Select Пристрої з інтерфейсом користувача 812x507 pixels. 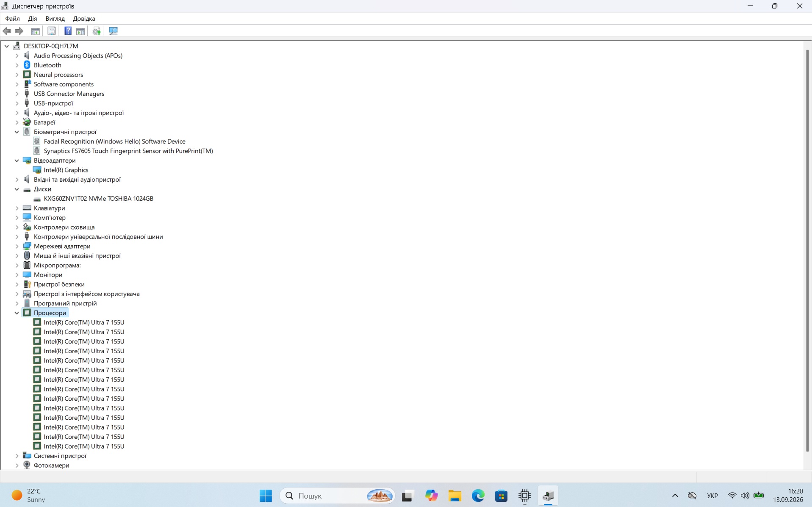point(86,294)
